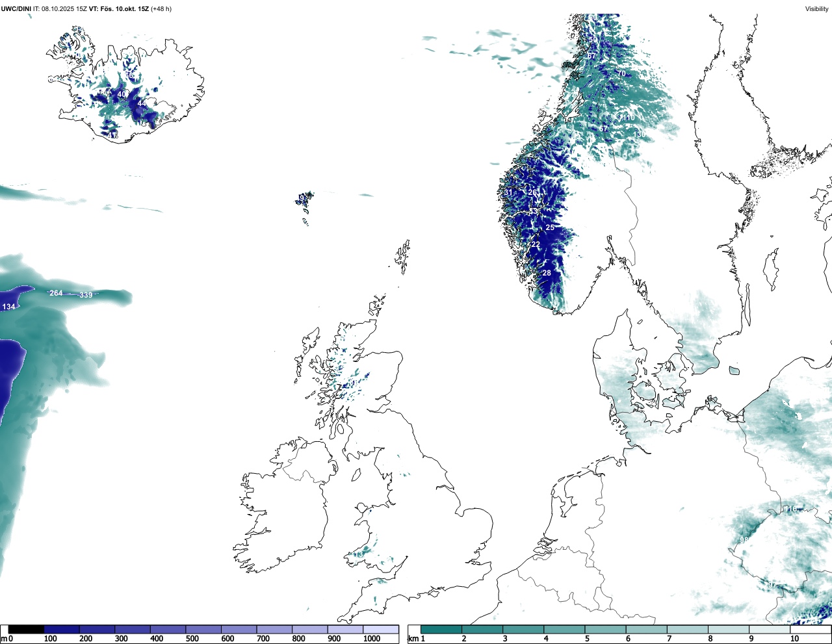Click the '97' value near bottom right
This screenshot has width=832, height=644.
(771, 585)
